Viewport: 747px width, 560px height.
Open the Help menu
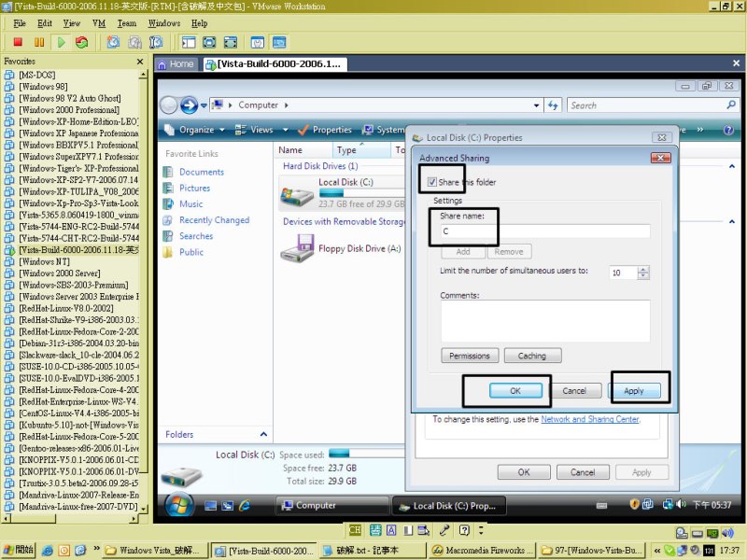pyautogui.click(x=199, y=23)
